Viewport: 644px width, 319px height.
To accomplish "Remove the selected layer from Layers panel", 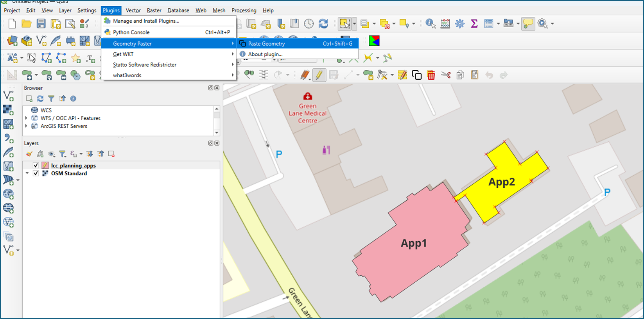I will click(x=111, y=154).
